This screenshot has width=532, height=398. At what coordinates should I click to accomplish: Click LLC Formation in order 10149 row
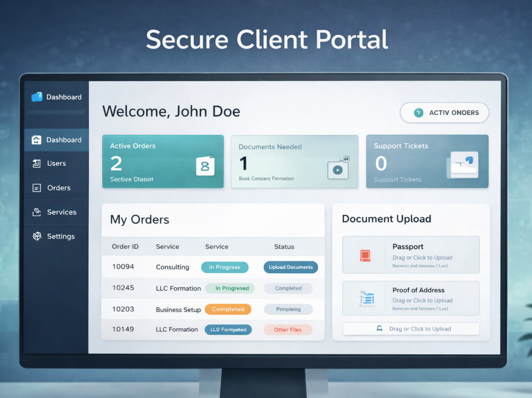(177, 329)
